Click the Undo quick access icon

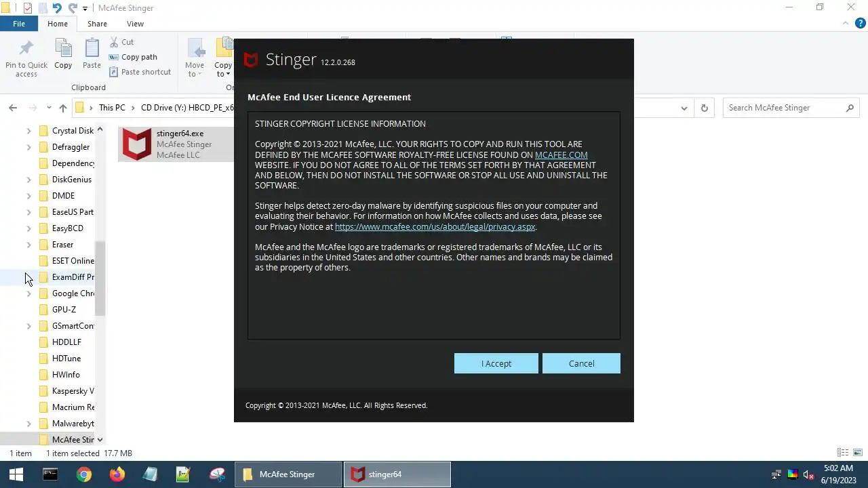(57, 8)
